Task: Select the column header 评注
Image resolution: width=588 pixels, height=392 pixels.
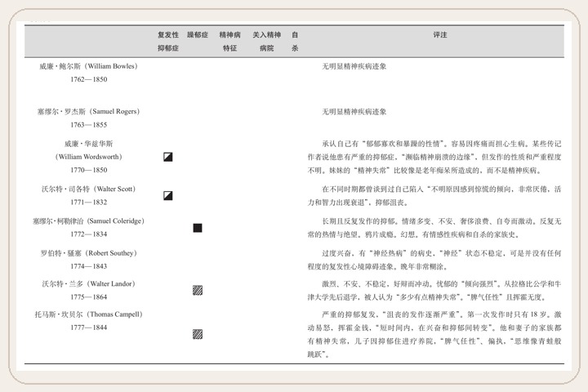Action: coord(440,35)
